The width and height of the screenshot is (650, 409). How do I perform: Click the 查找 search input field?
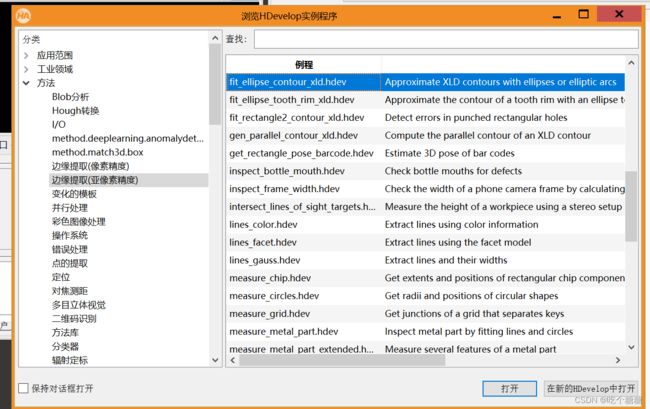tap(446, 39)
